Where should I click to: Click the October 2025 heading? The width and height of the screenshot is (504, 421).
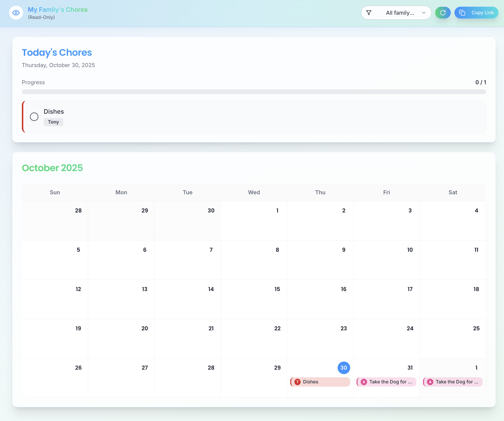(x=52, y=168)
